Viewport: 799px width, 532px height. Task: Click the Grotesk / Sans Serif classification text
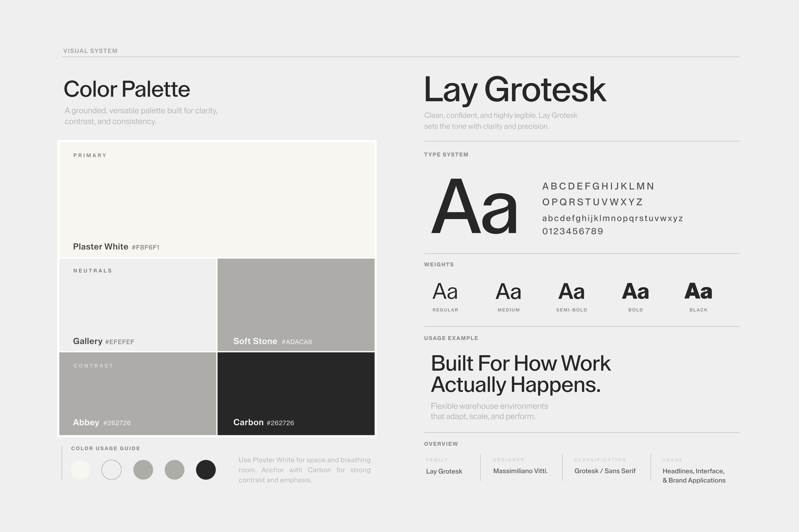(x=605, y=471)
